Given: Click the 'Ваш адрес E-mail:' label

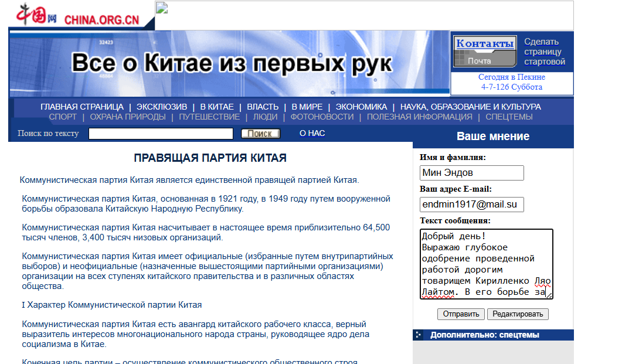Looking at the screenshot, I should [x=456, y=189].
